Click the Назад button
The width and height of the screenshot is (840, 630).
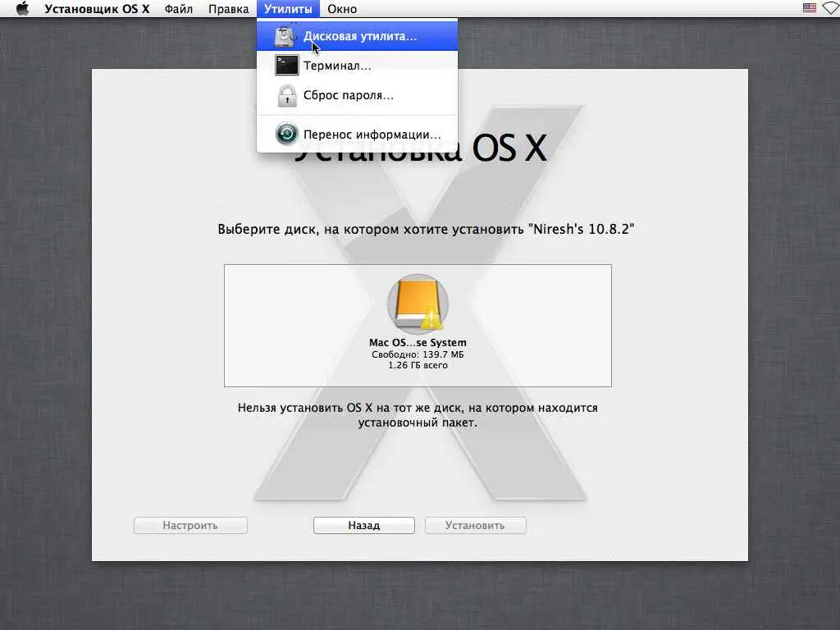364,526
